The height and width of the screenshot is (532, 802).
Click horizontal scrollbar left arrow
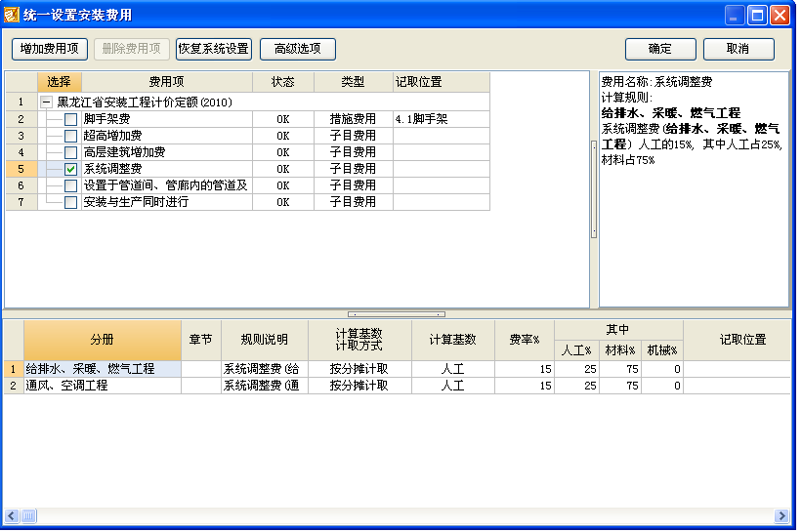coord(12,516)
